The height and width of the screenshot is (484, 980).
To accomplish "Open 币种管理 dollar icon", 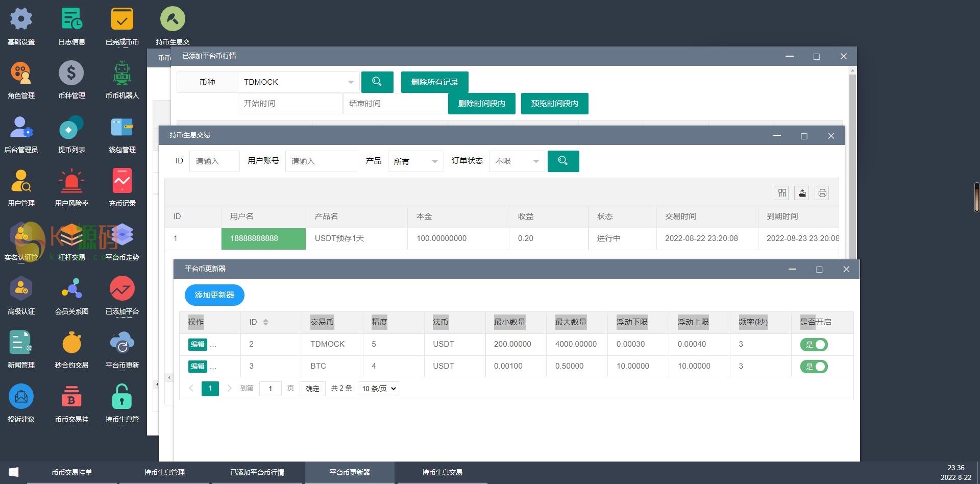I will coord(71,74).
